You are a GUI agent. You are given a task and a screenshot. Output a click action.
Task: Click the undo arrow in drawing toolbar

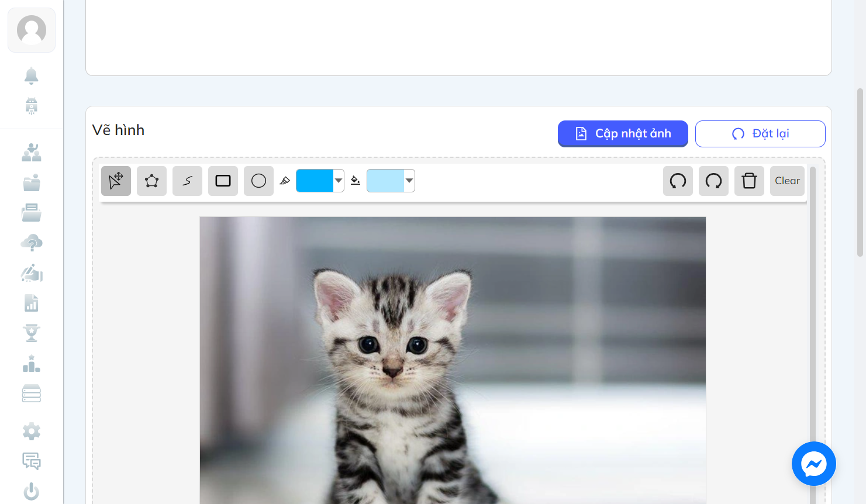(678, 181)
